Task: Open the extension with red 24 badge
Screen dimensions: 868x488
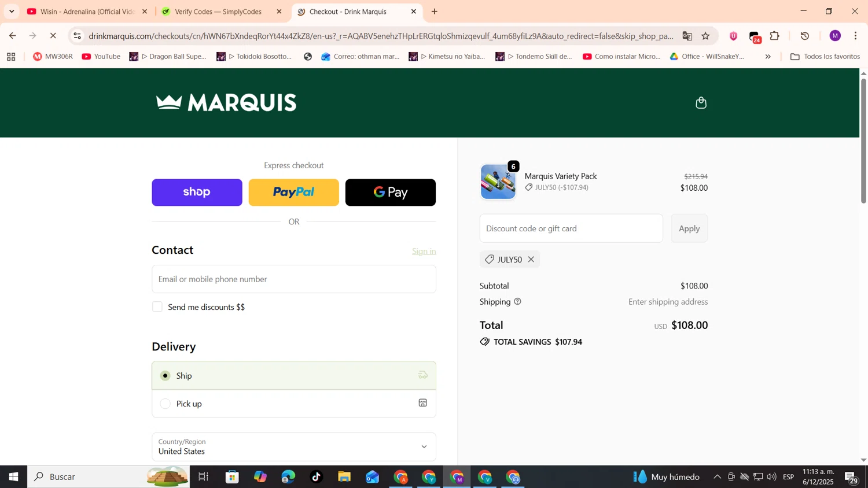Action: tap(755, 37)
